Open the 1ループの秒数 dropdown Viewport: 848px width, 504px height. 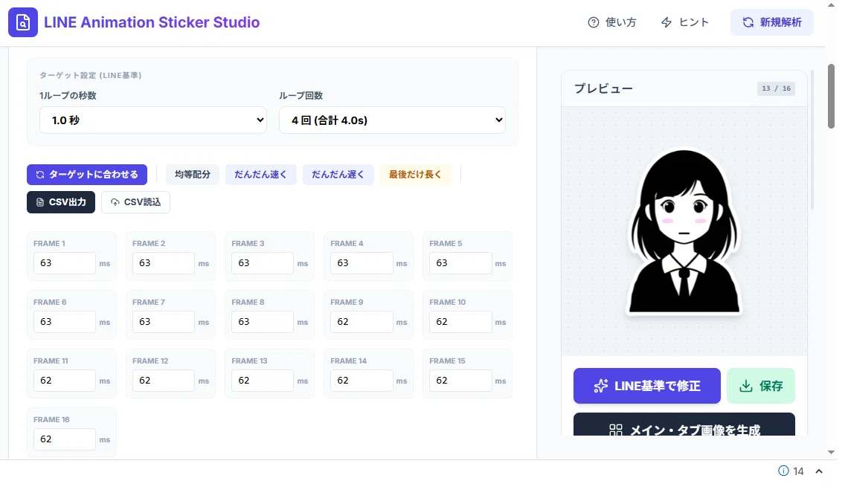tap(153, 120)
